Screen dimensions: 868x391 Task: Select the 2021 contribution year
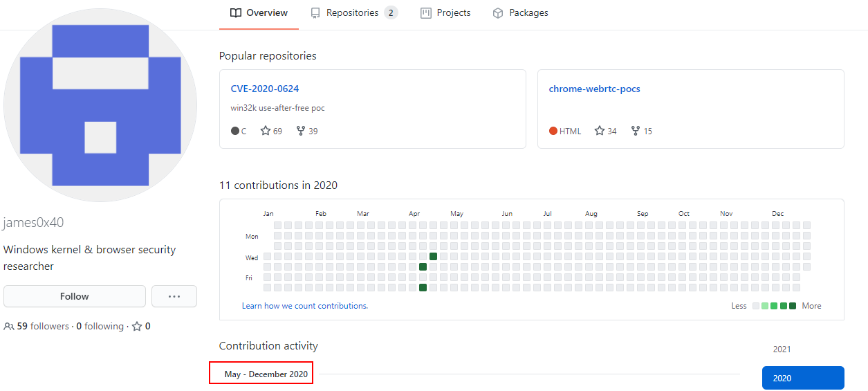coord(782,349)
